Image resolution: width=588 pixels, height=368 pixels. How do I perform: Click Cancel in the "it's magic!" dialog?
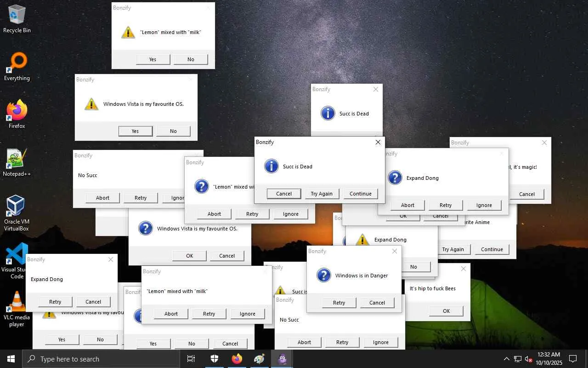pyautogui.click(x=527, y=194)
